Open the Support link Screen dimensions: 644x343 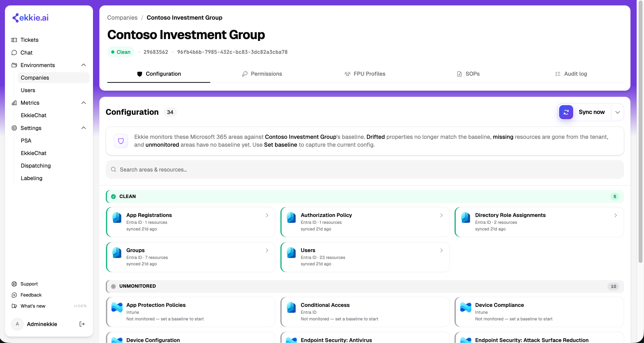[29, 284]
